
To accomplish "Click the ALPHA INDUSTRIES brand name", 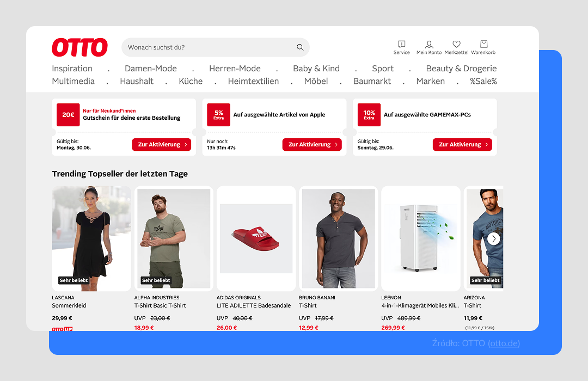I will pyautogui.click(x=157, y=298).
